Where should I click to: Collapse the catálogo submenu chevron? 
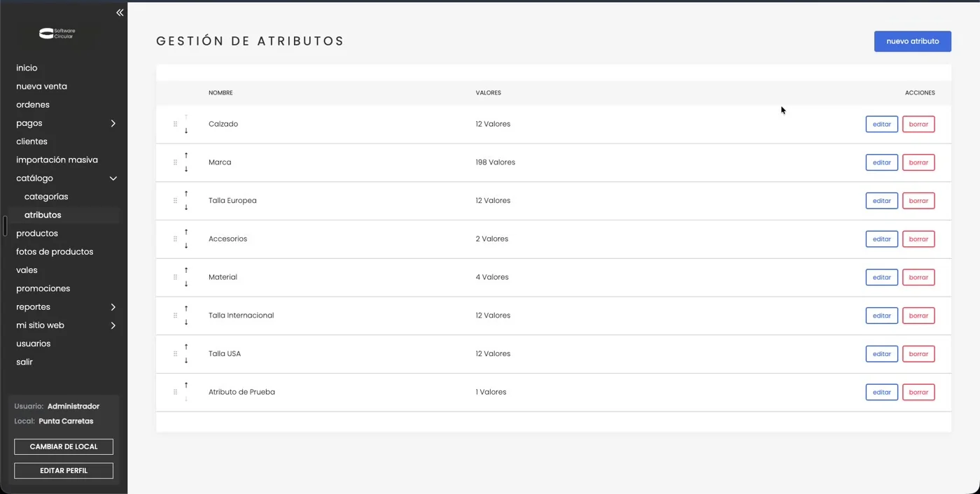point(113,178)
